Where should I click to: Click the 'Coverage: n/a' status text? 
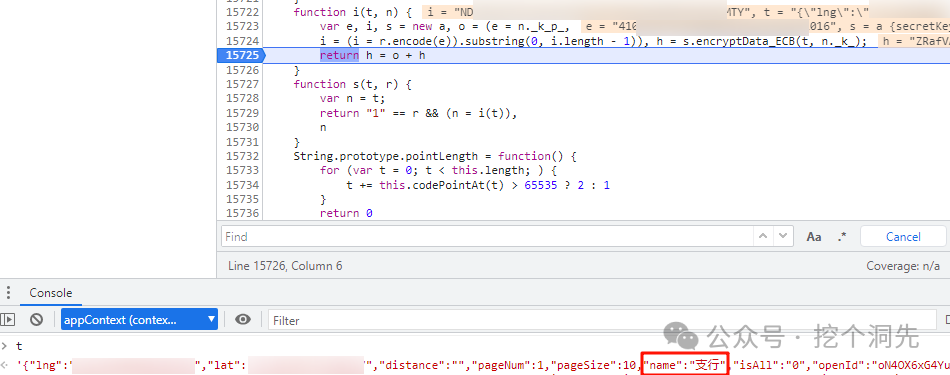(903, 265)
